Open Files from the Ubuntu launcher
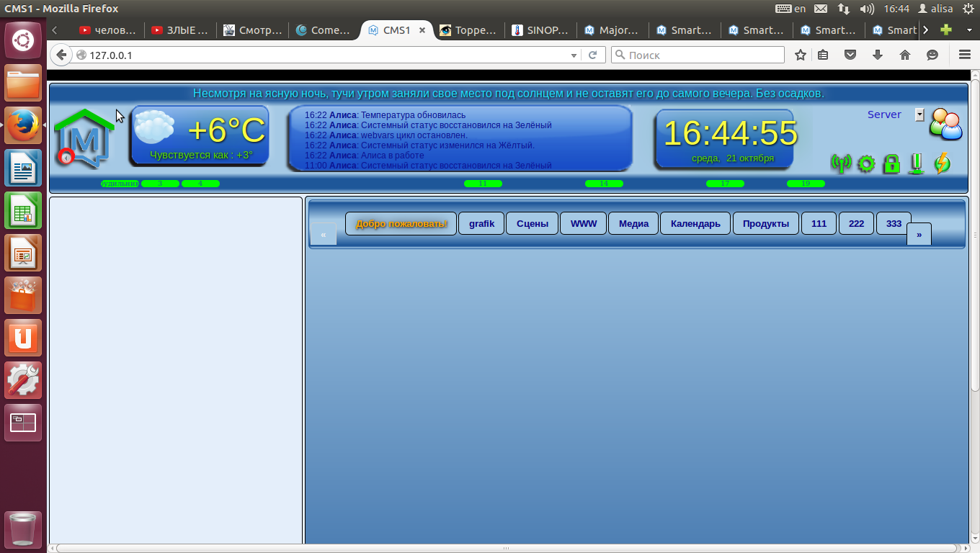980x553 pixels. pos(23,84)
